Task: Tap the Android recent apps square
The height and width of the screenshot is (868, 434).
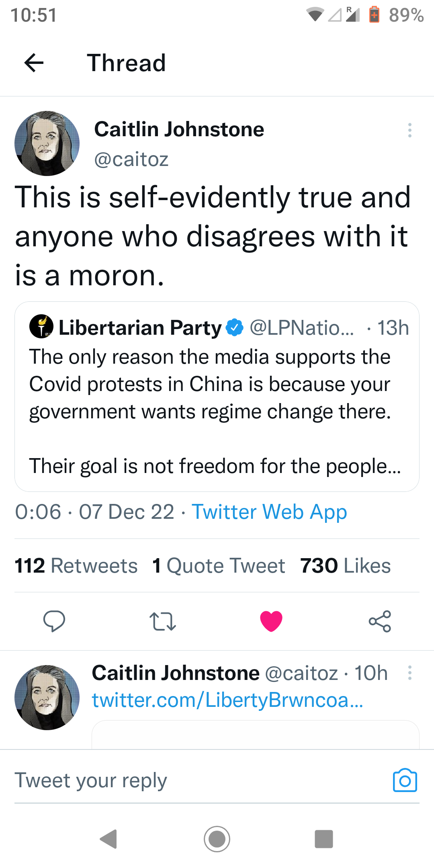Action: [x=324, y=839]
